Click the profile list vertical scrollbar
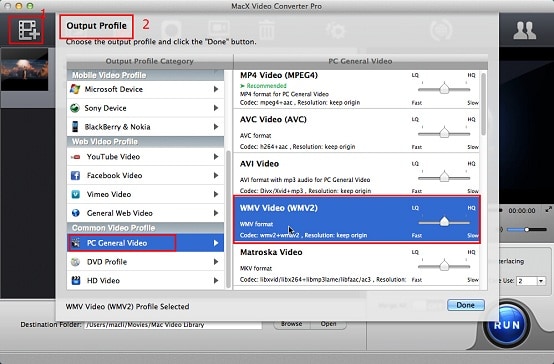Screen dimensions: 554x364 (x=483, y=104)
